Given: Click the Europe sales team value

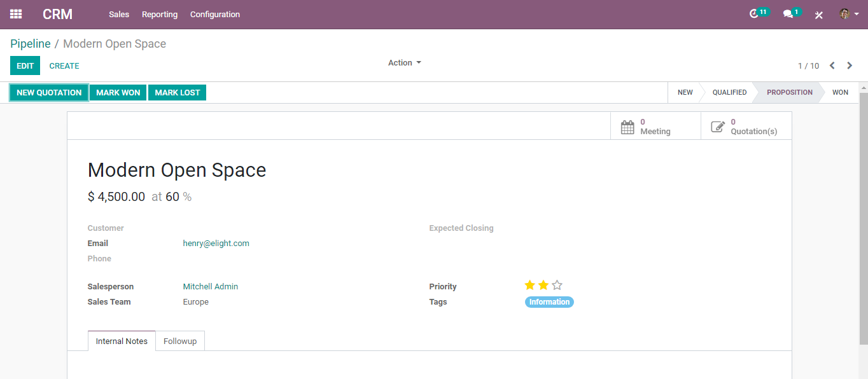Looking at the screenshot, I should tap(195, 301).
